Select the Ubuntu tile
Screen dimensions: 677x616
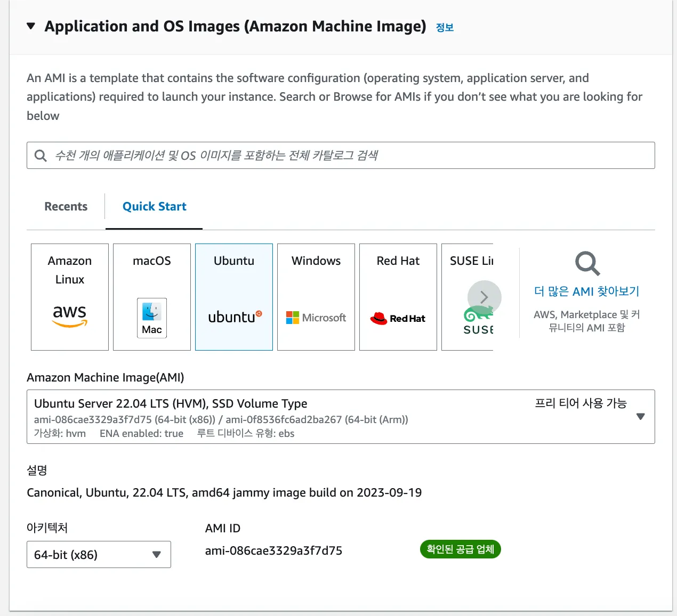[234, 297]
